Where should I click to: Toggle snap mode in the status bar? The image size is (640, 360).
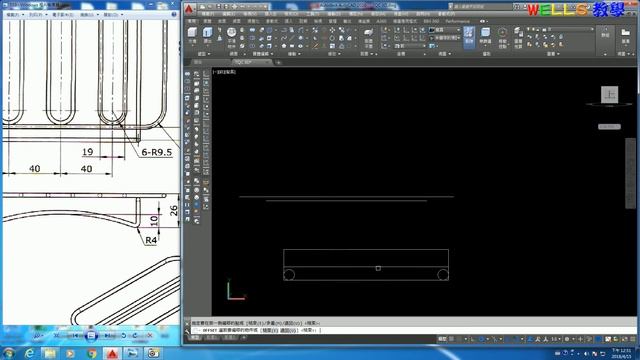tap(459, 339)
